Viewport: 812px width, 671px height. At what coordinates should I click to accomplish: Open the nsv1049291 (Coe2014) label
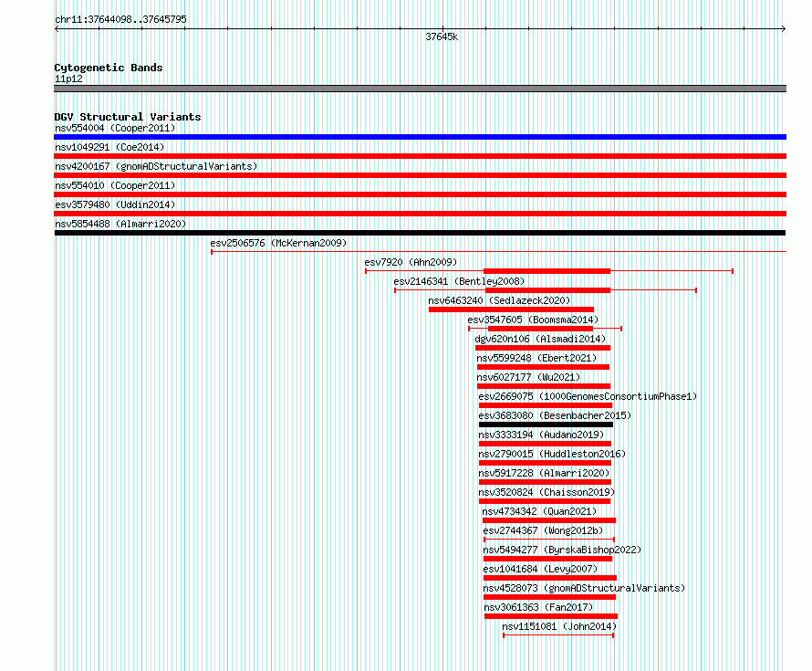tap(109, 147)
